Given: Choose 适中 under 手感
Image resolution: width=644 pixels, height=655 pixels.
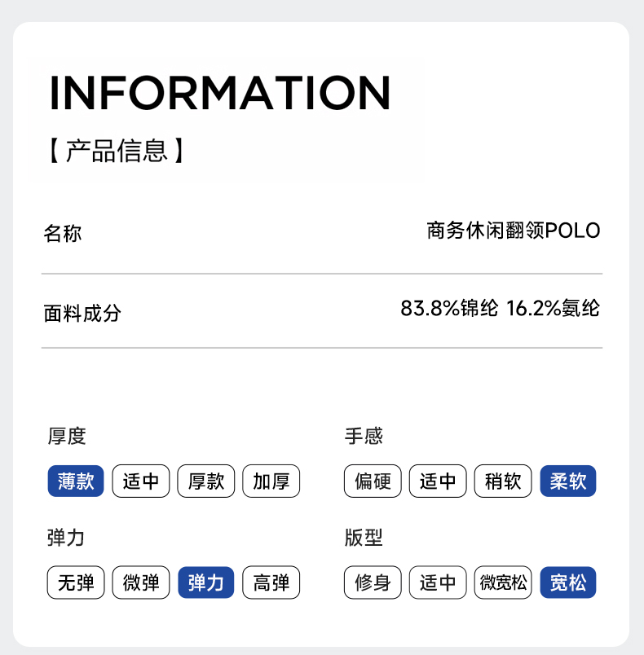Looking at the screenshot, I should coord(438,481).
